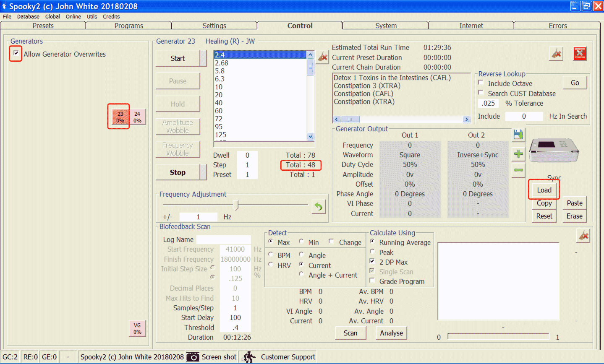Select the Min detect radio button
This screenshot has height=364, width=604.
pos(301,242)
